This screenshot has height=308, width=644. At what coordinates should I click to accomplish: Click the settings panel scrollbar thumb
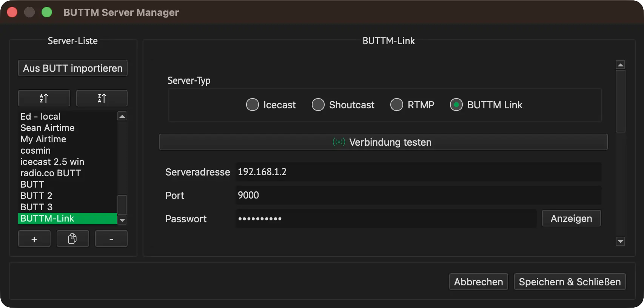pyautogui.click(x=620, y=101)
